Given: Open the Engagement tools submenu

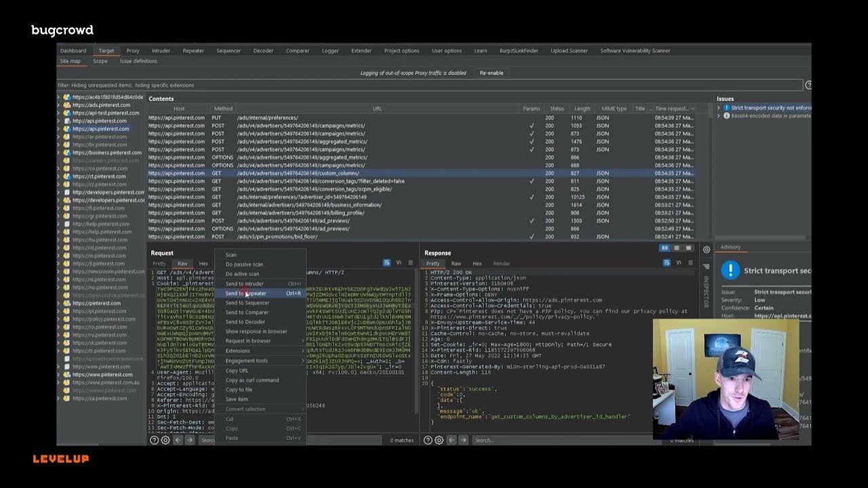Looking at the screenshot, I should [260, 361].
